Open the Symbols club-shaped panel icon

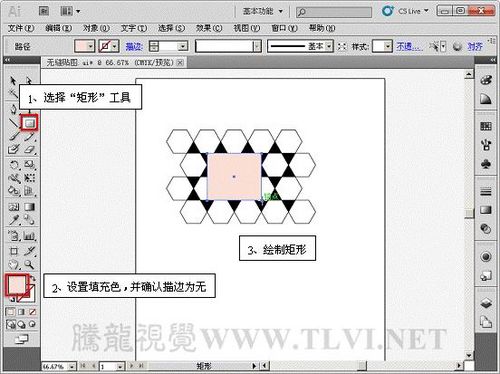(x=486, y=164)
